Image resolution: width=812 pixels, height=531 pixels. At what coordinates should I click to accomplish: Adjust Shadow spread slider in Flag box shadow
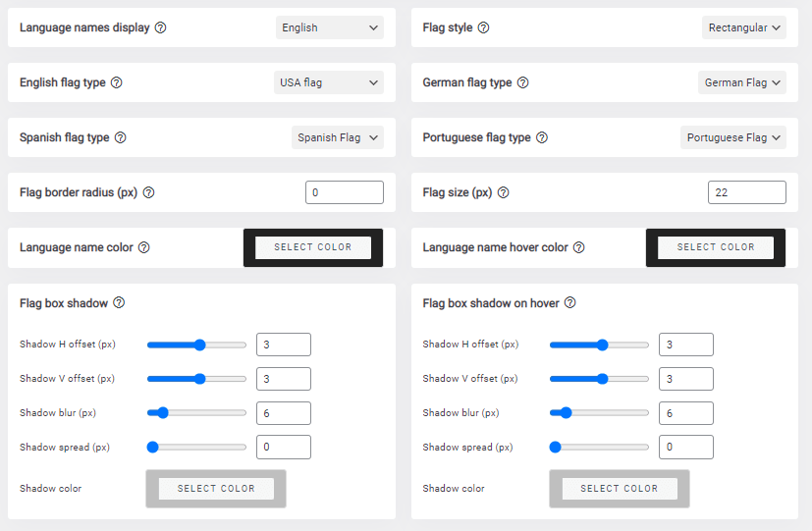(196, 448)
